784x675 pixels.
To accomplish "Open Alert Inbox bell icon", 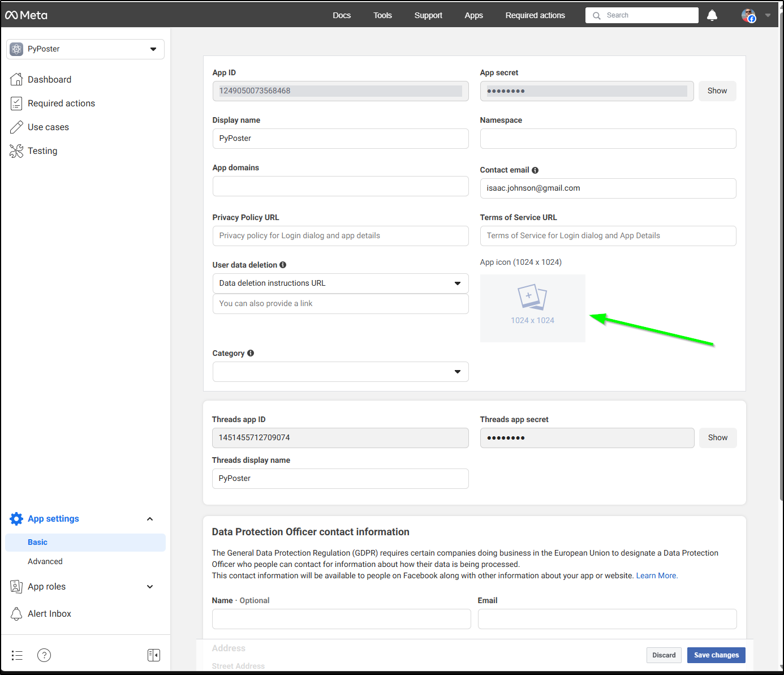I will tap(16, 614).
